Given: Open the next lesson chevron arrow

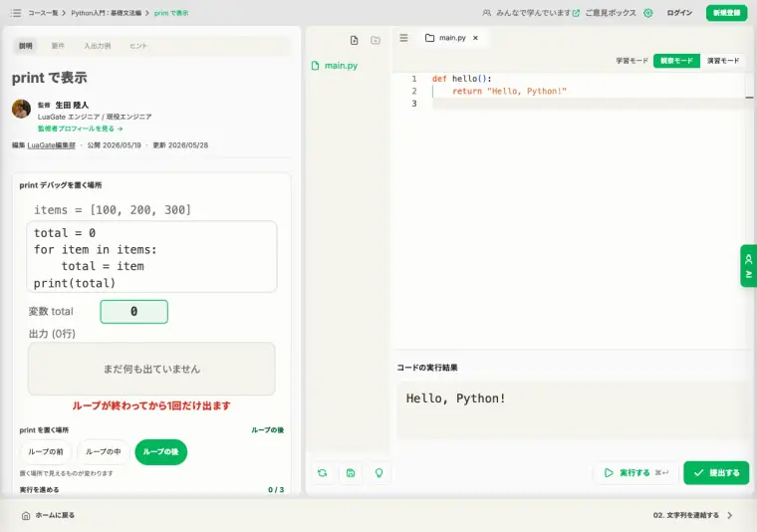Looking at the screenshot, I should click(x=729, y=515).
